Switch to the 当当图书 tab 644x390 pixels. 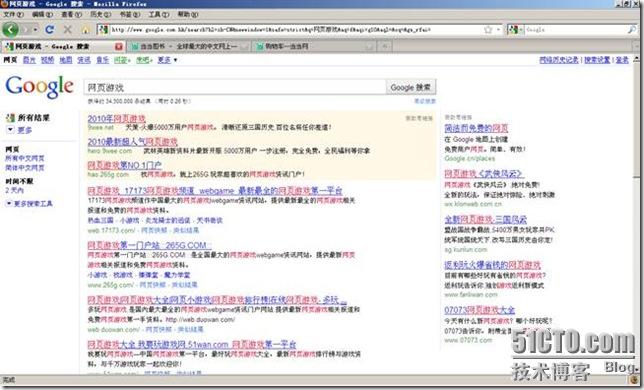click(189, 46)
